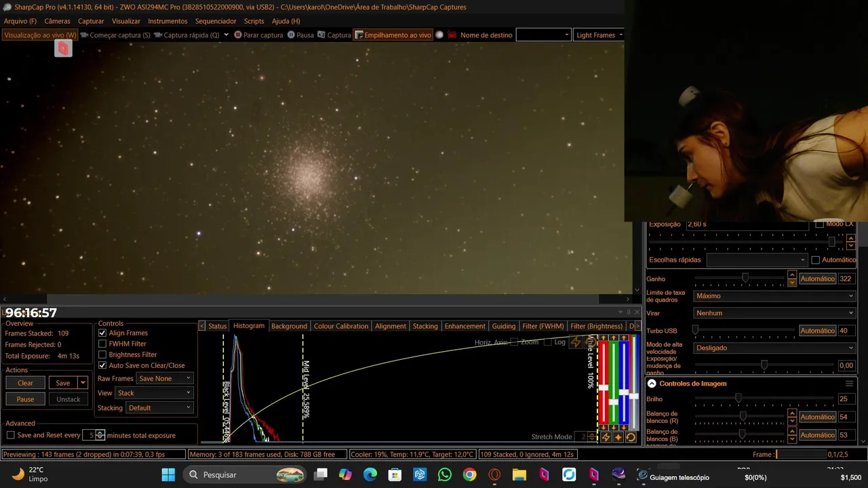
Task: Stop capture with Parar captura
Action: tap(258, 35)
